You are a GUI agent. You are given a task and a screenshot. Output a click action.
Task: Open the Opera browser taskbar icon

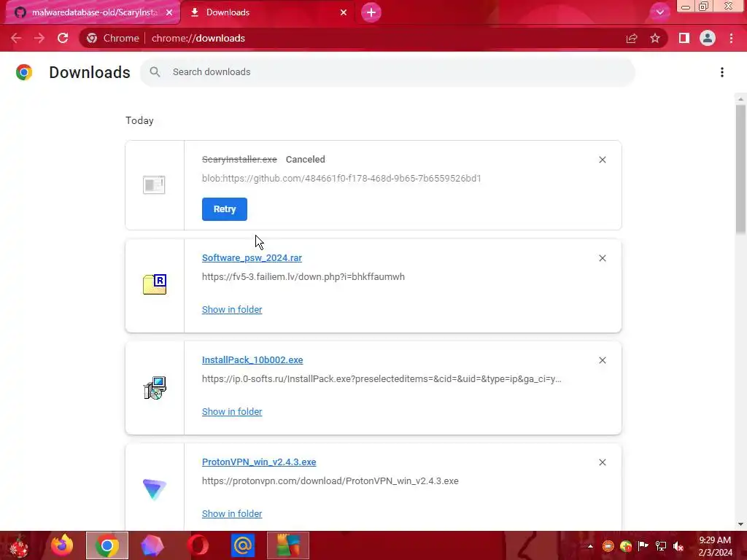pyautogui.click(x=198, y=545)
